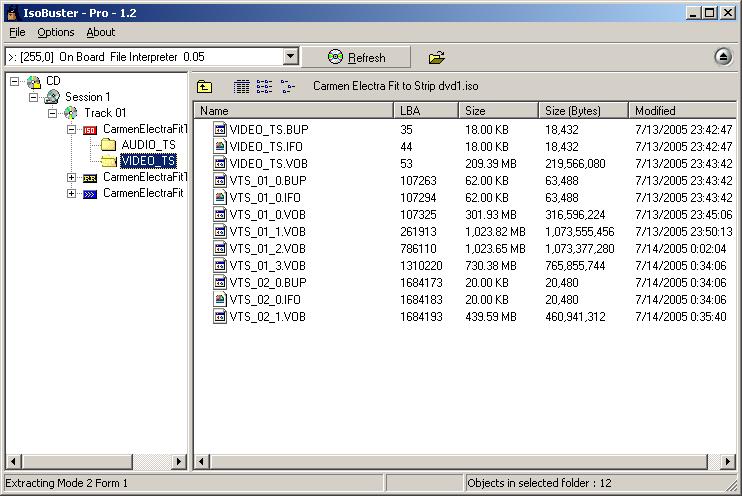
Task: Click the VIDEO_TS.BUP file icon
Action: click(x=220, y=129)
